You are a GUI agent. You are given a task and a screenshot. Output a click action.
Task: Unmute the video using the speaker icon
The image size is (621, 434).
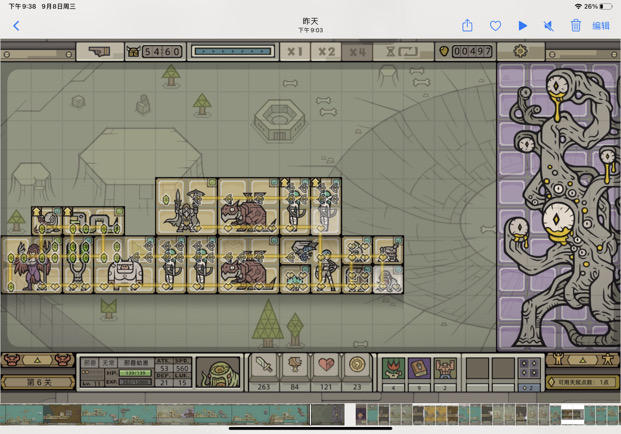[549, 26]
